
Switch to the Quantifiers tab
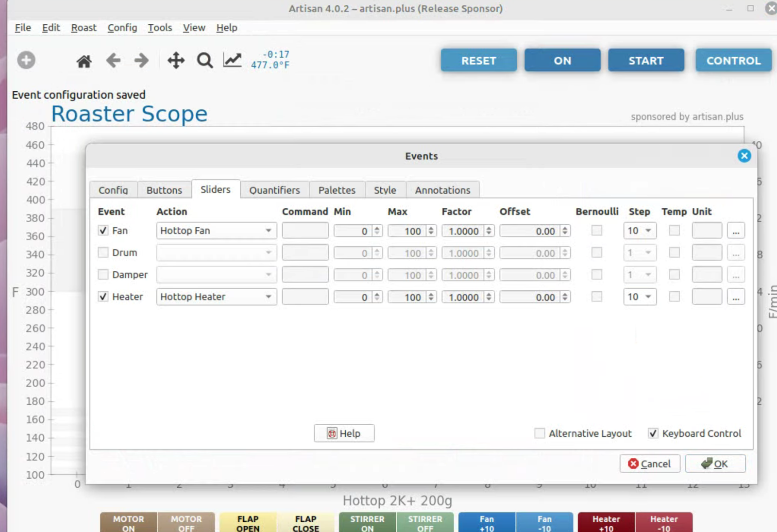pos(274,190)
